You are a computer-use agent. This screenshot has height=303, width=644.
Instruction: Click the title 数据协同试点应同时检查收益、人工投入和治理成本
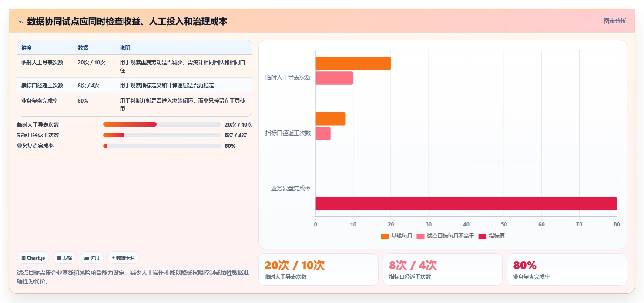[127, 21]
